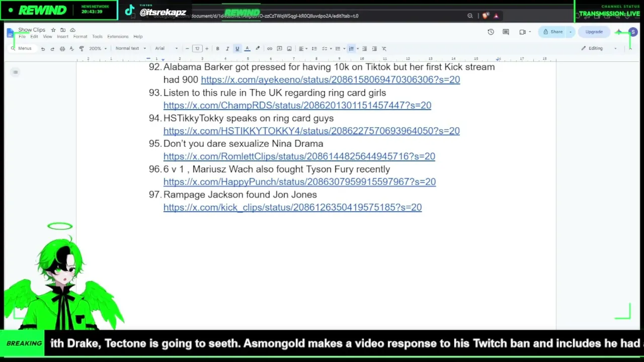
Task: Open the Google account avatar menu
Action: click(x=633, y=32)
